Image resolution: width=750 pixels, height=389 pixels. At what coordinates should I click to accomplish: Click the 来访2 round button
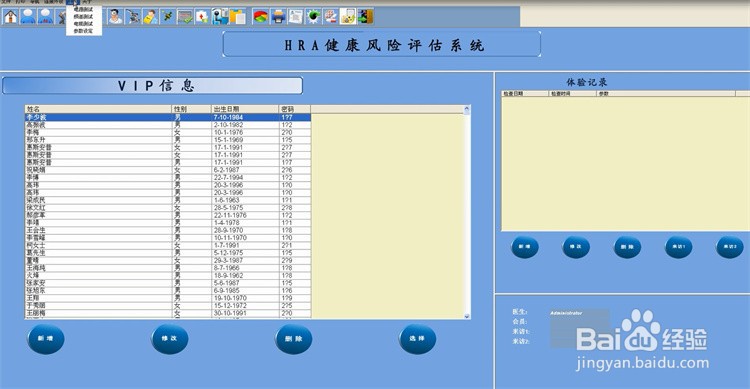730,247
